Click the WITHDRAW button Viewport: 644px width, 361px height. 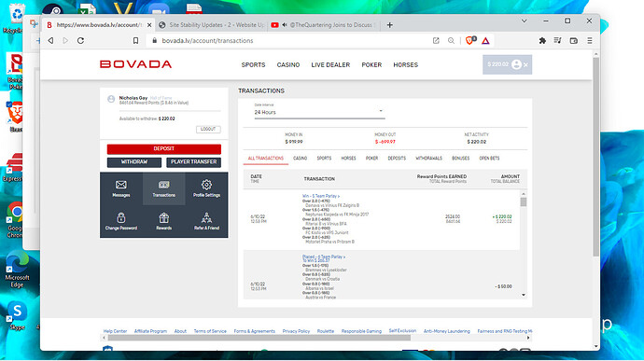click(134, 162)
